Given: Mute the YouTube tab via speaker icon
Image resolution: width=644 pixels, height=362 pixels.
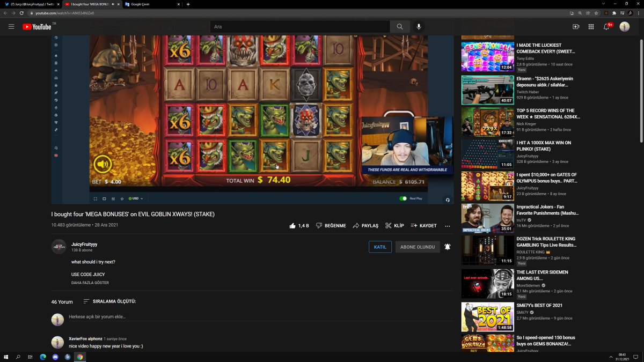Looking at the screenshot, I should click(x=113, y=4).
